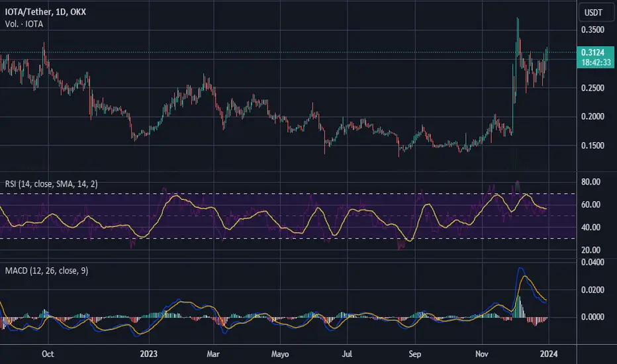Click the RSI 80.00 scale label
This screenshot has height=364, width=617.
pyautogui.click(x=591, y=182)
